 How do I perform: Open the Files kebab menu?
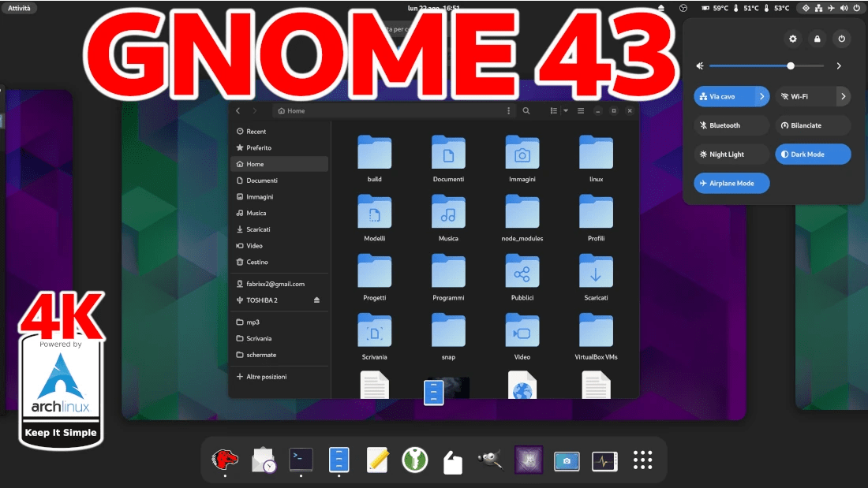(509, 110)
